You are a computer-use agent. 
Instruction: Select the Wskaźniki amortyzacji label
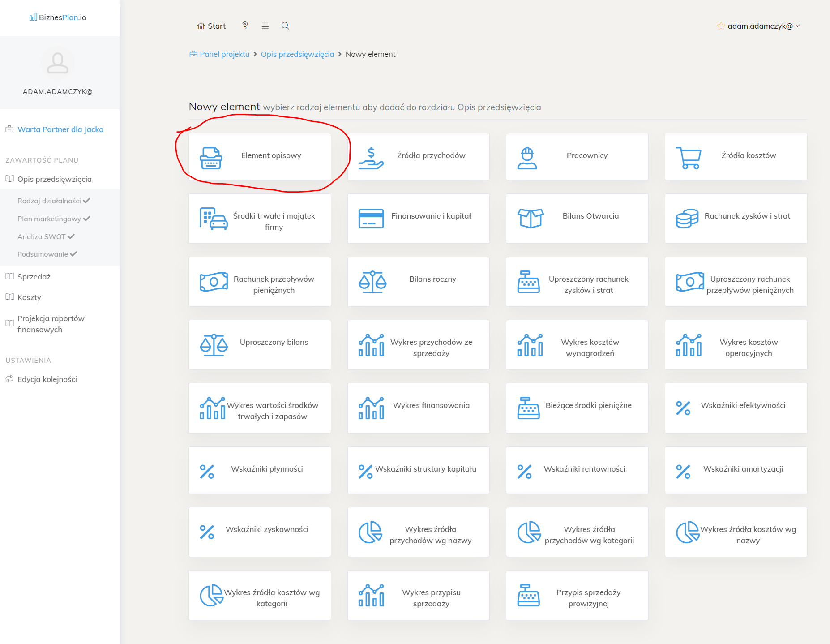point(743,469)
